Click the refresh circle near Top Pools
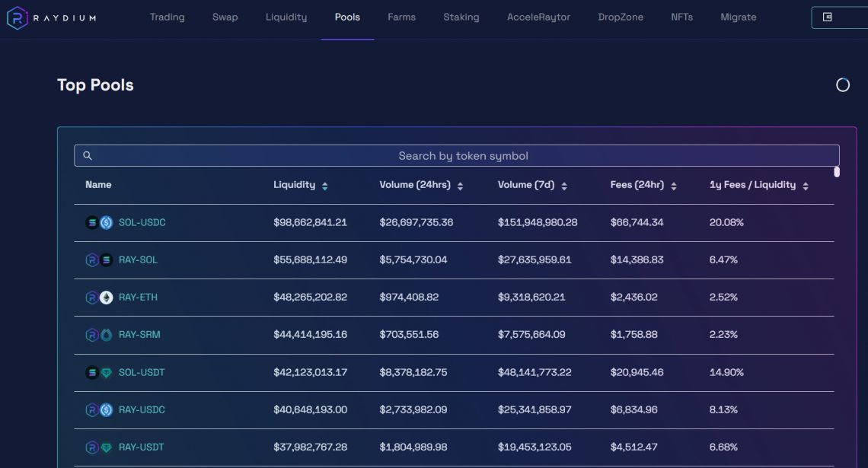The image size is (868, 468). 843,85
